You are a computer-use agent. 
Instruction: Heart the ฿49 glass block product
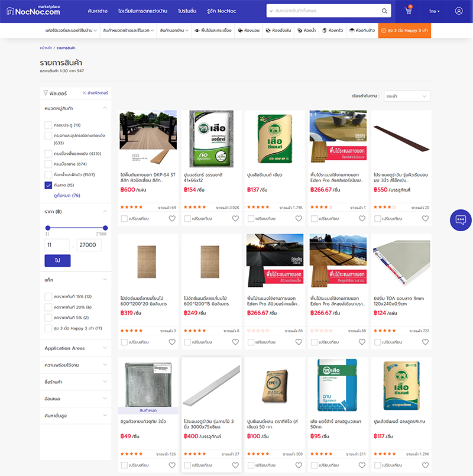click(172, 465)
